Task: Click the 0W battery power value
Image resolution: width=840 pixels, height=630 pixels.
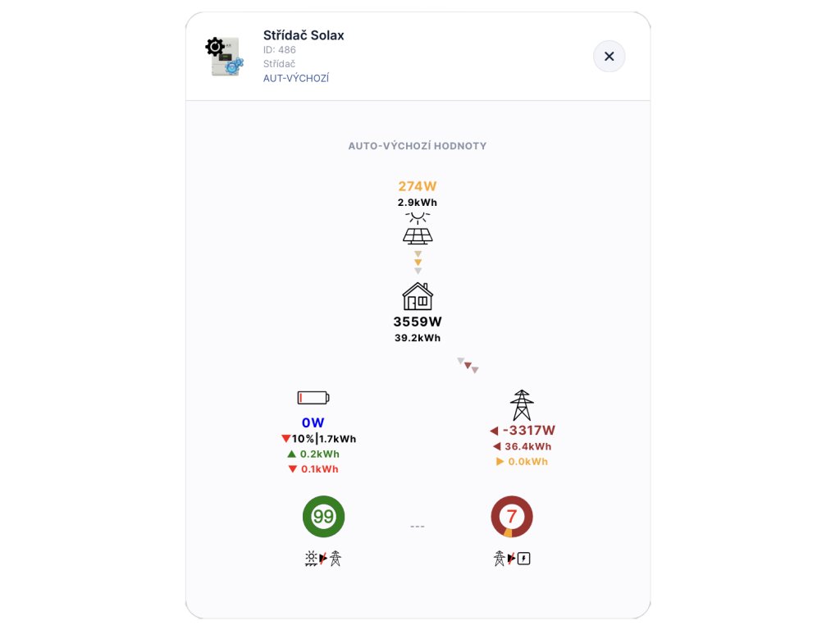Action: pos(313,422)
